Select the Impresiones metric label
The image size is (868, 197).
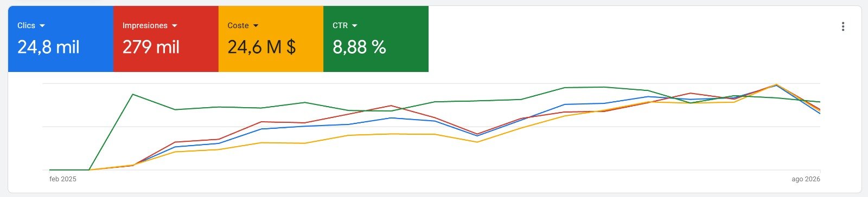click(145, 25)
